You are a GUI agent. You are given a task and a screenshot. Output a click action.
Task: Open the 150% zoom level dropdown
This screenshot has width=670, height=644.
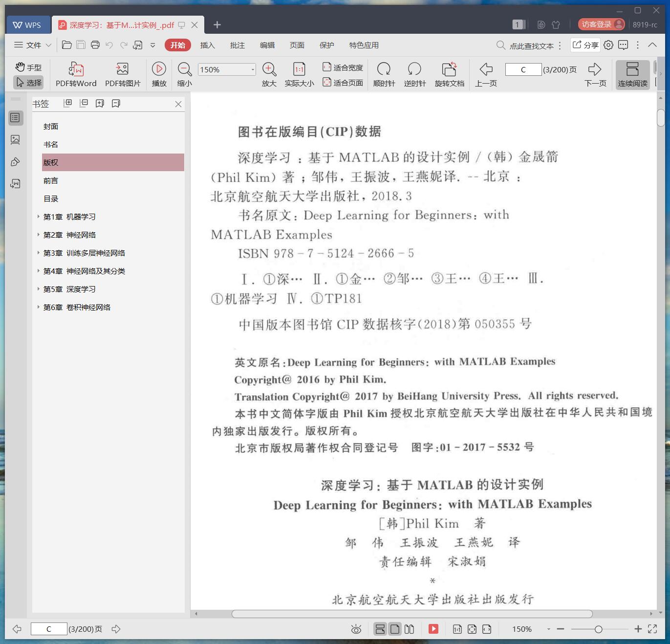tap(253, 69)
